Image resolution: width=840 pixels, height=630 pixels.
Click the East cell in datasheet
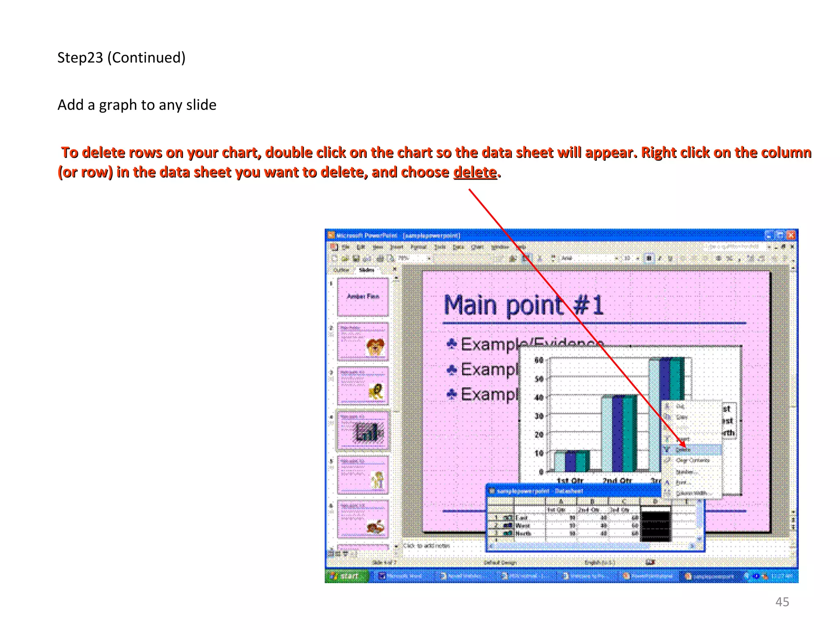(x=530, y=518)
